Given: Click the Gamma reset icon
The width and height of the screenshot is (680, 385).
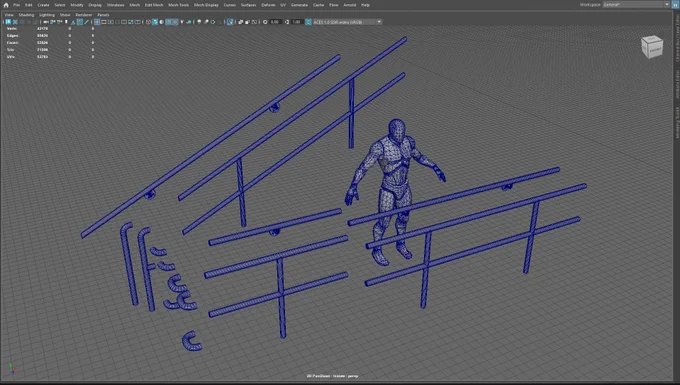Looking at the screenshot, I should pyautogui.click(x=287, y=22).
